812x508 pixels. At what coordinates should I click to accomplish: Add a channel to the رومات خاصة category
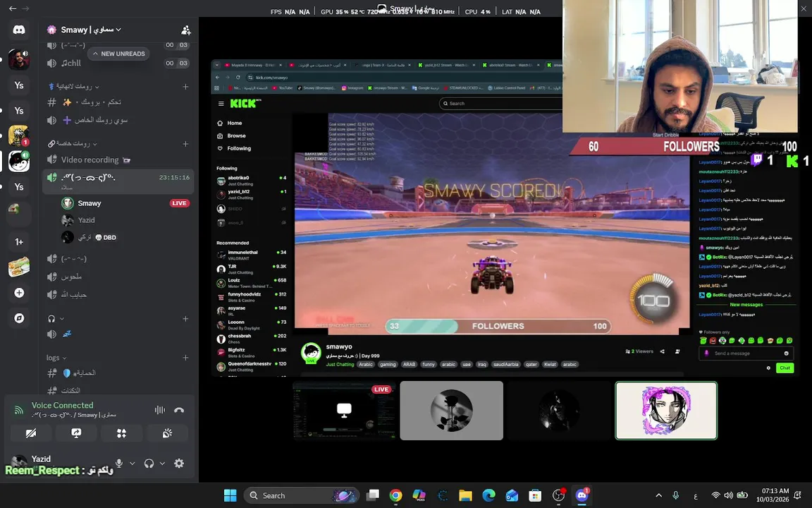click(x=185, y=144)
